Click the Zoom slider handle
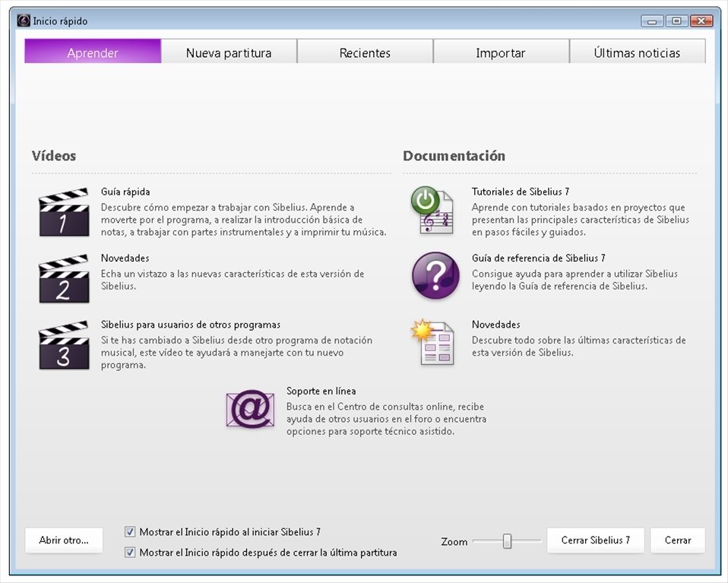 point(507,540)
